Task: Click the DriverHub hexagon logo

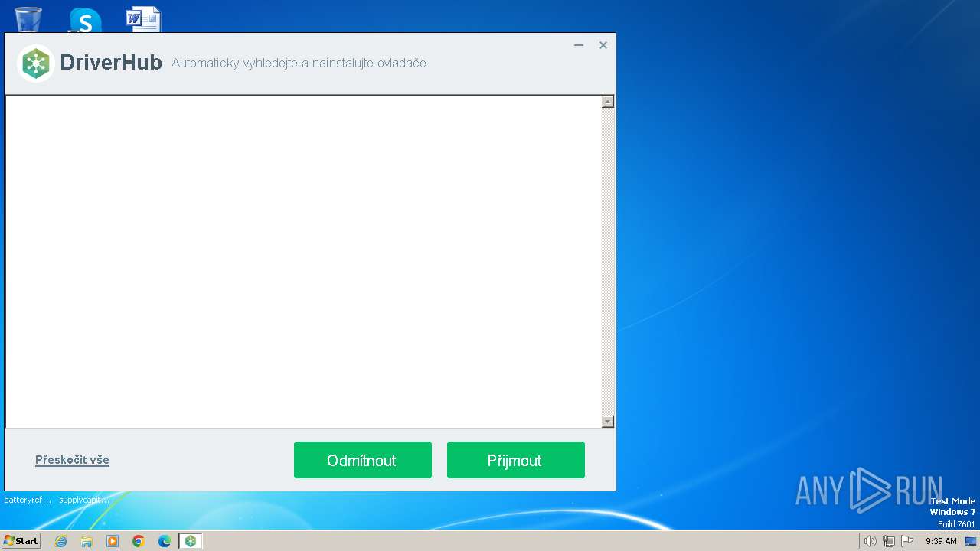Action: tap(35, 64)
